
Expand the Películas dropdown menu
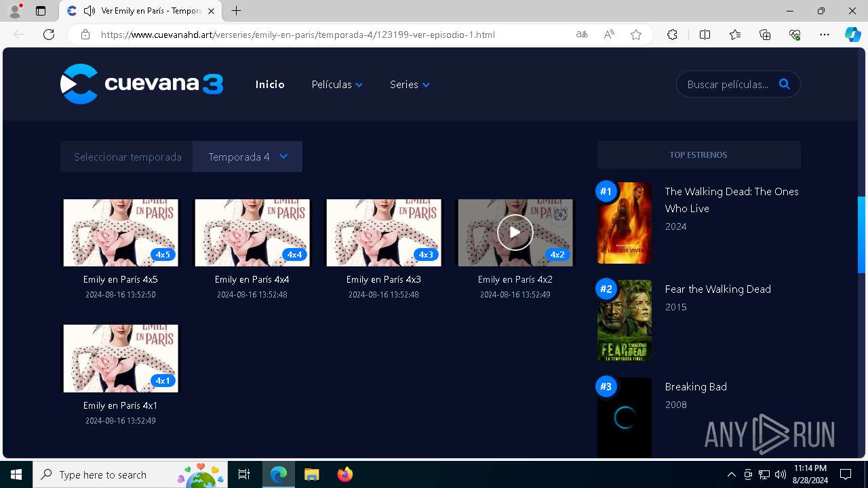tap(337, 85)
